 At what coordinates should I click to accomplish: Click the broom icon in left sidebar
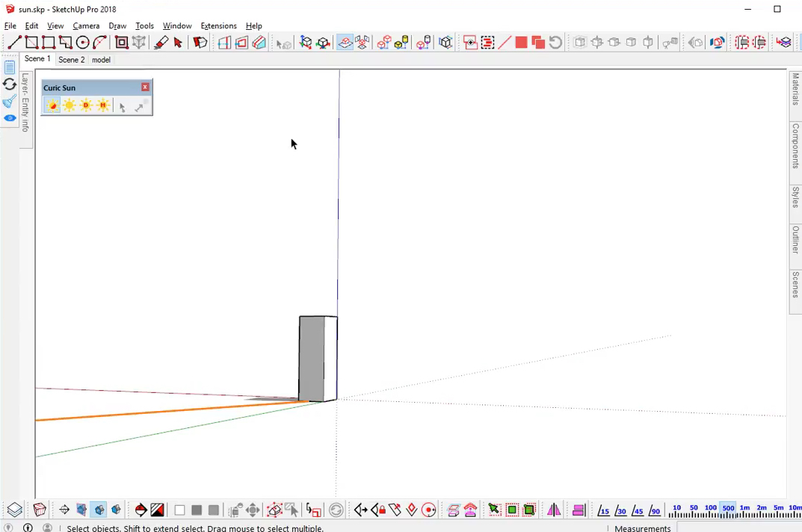[x=10, y=102]
